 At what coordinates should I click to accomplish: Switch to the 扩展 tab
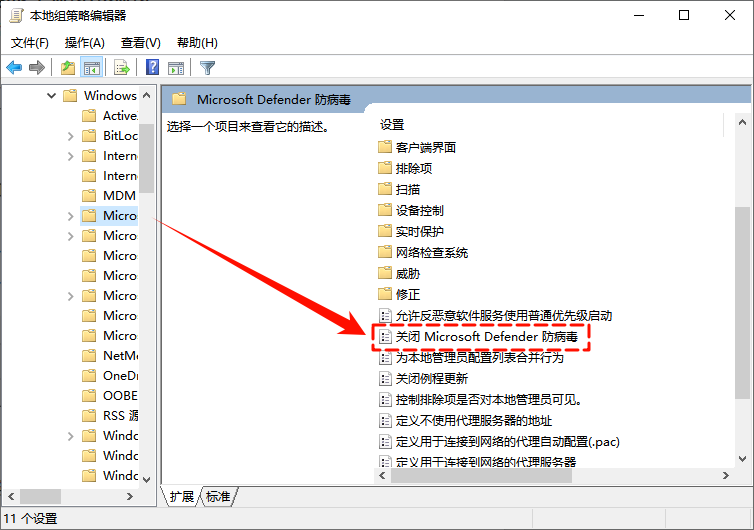[181, 496]
